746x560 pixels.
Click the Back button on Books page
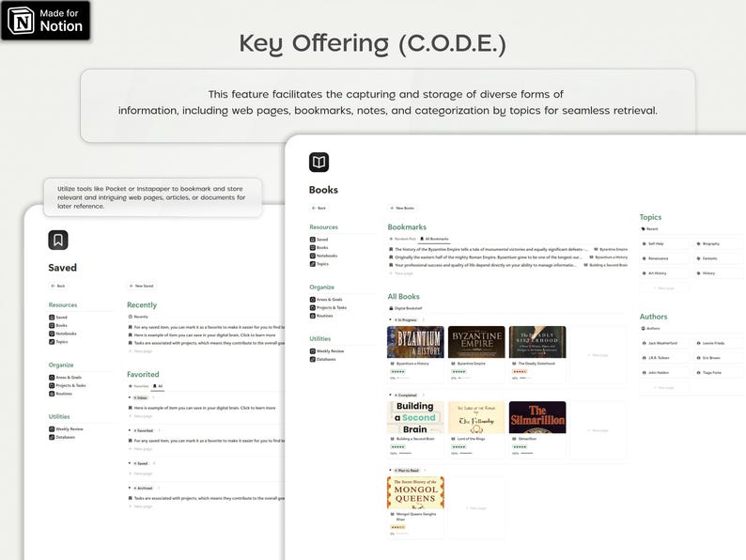[x=319, y=208]
